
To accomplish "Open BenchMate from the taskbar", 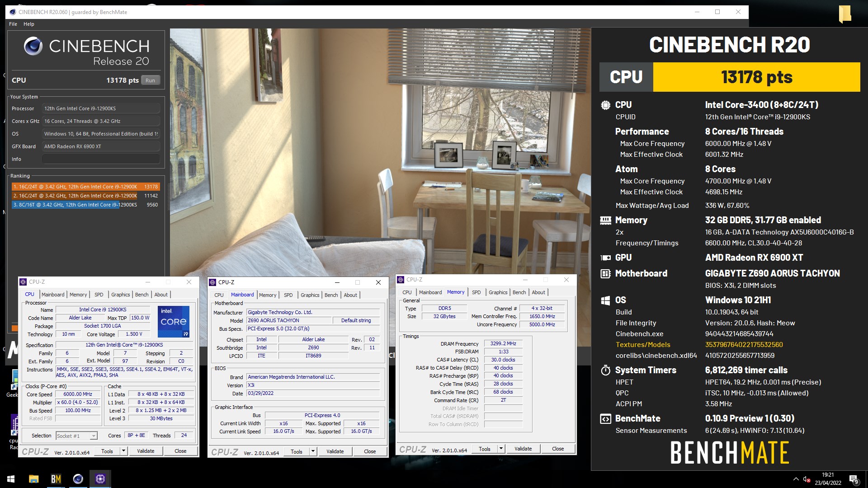I will (x=56, y=479).
